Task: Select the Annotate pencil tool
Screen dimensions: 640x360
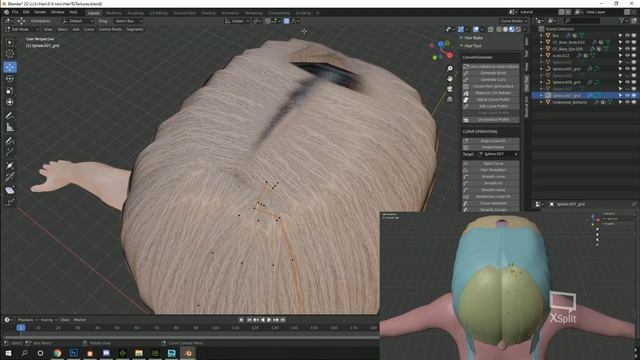Action: (x=10, y=116)
